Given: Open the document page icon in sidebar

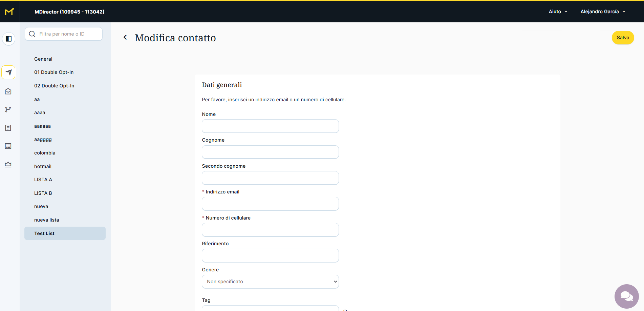Looking at the screenshot, I should 8,128.
